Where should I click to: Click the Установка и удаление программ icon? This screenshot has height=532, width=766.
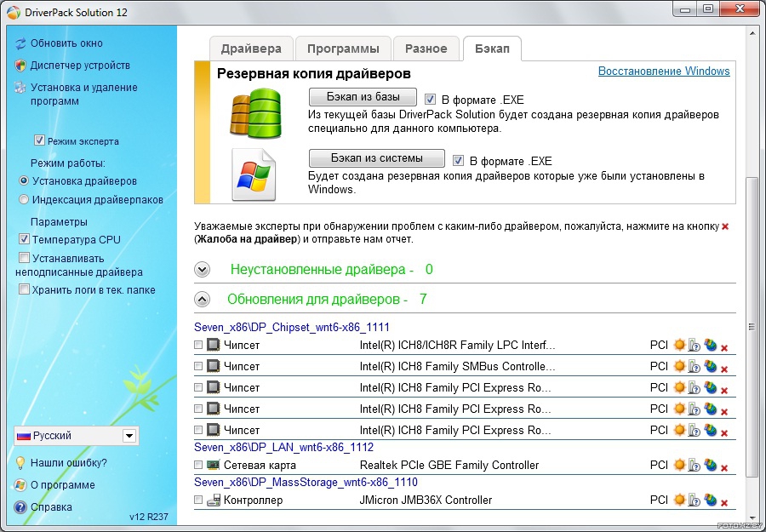pos(20,88)
